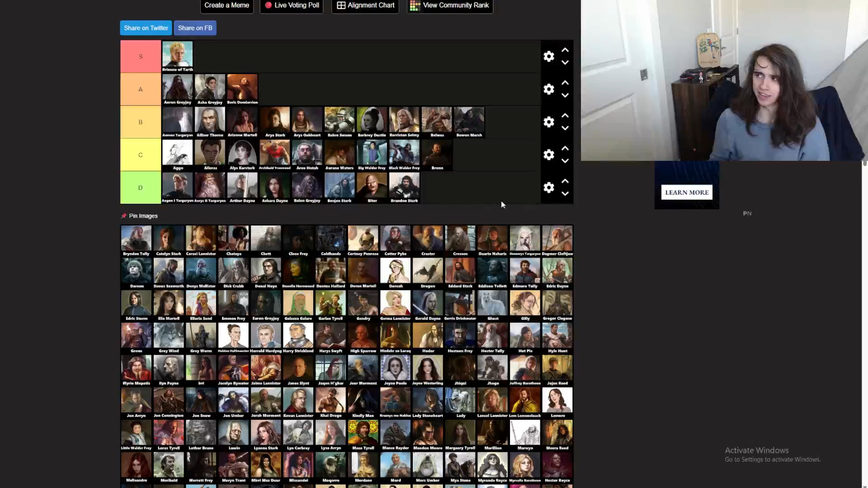Move S tier row down with chevron
Screen dimensions: 868x488
[565, 63]
